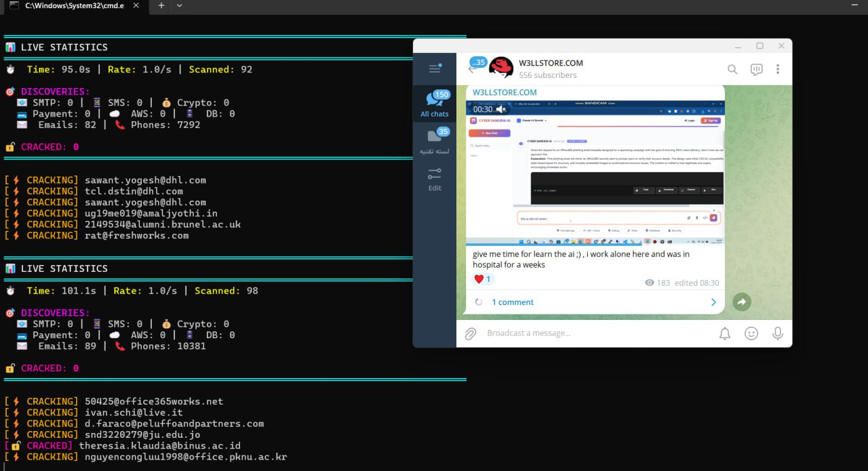Image resolution: width=868 pixels, height=471 pixels.
Task: Click the terminal text "Emails: 82"
Action: (x=67, y=125)
